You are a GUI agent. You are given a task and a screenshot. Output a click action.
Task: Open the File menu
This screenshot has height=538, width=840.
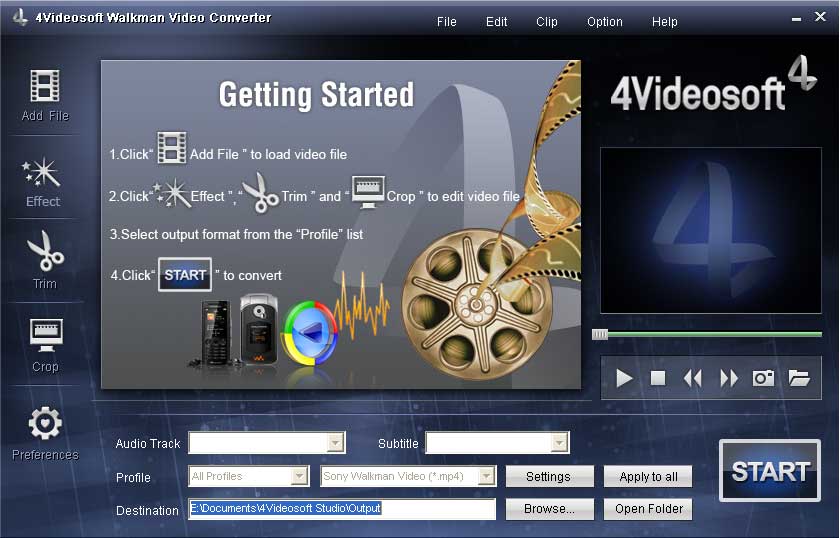click(446, 22)
